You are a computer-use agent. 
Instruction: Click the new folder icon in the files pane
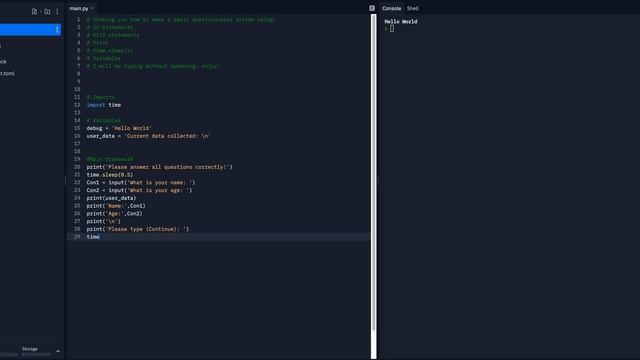click(47, 12)
